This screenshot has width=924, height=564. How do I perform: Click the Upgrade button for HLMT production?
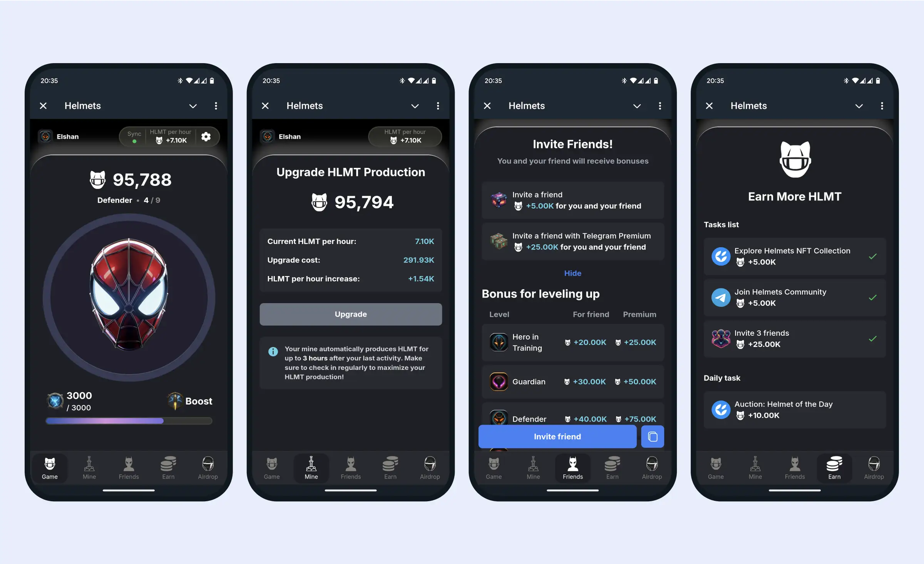click(350, 314)
